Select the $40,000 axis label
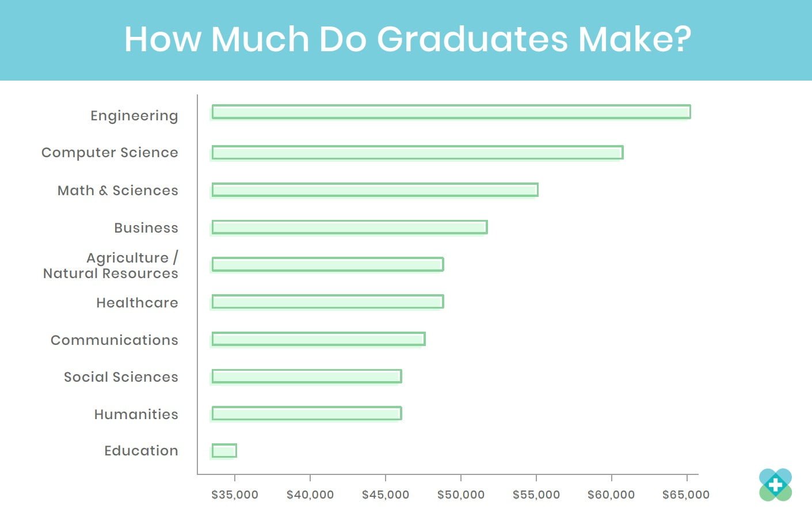The width and height of the screenshot is (812, 517). pyautogui.click(x=310, y=495)
